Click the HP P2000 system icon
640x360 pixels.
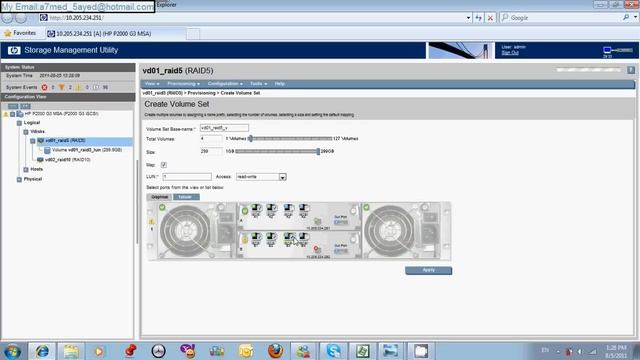(x=20, y=114)
